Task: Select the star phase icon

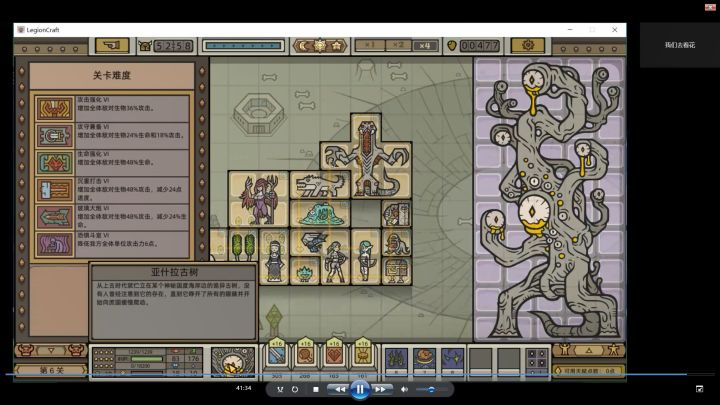Action: click(337, 46)
